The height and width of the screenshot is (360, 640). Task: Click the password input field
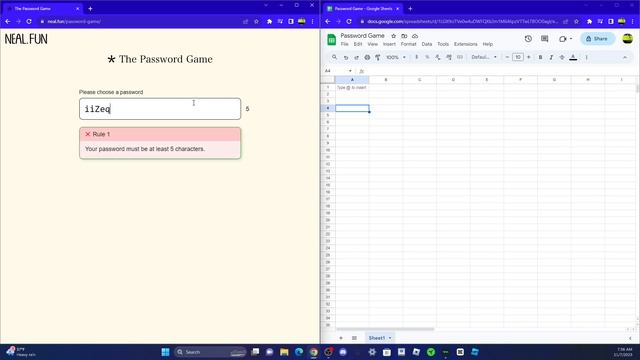click(x=160, y=109)
